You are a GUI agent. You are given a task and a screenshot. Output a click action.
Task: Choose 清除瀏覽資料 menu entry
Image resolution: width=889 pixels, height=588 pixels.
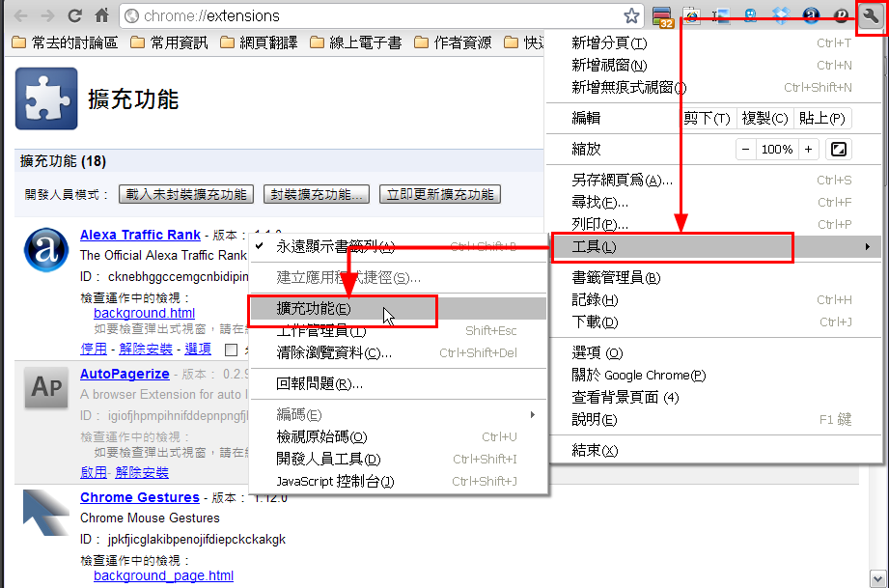click(x=398, y=352)
